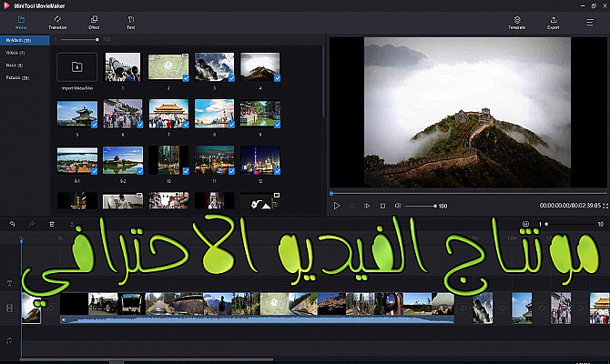Mute the video clip audio speaker icon
This screenshot has width=610, height=364.
[65, 320]
